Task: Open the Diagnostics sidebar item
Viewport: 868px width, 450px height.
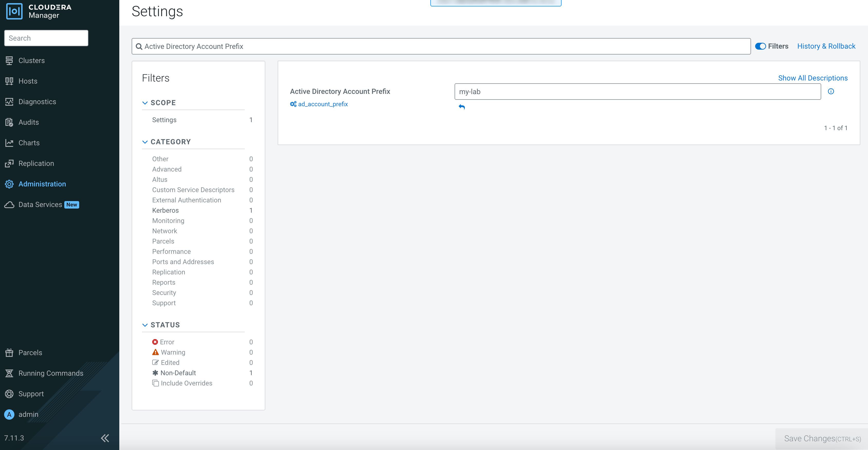Action: click(37, 102)
